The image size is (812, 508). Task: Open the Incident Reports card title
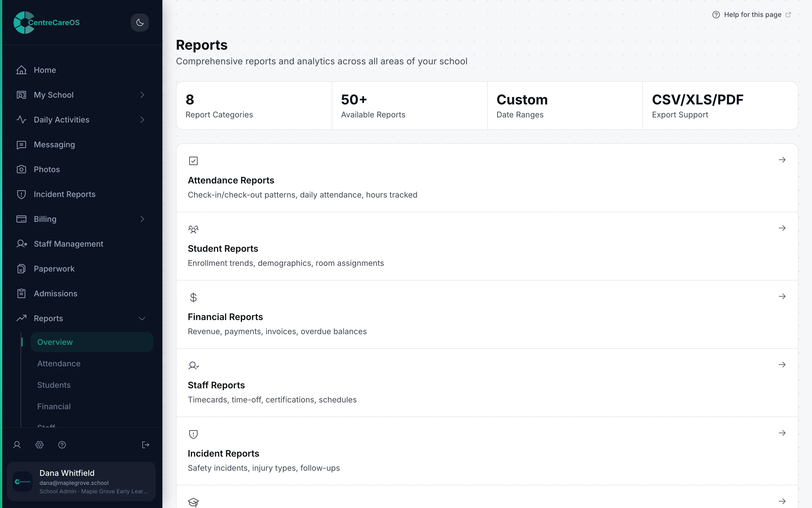[224, 454]
